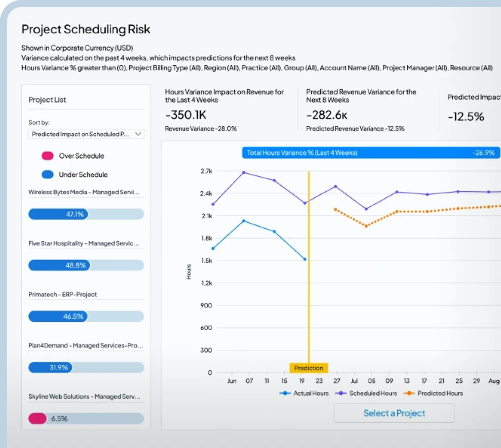Click the -282.6K predicted revenue variance
Viewport: 501px width, 448px height.
327,115
